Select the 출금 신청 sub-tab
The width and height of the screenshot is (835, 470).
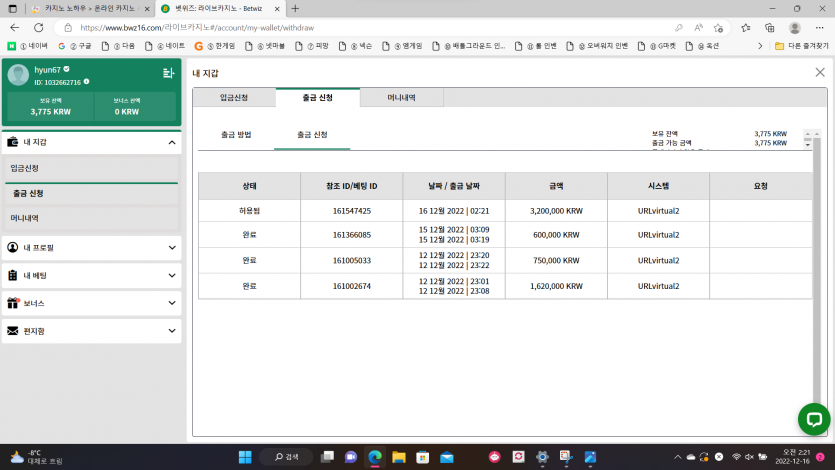(312, 135)
